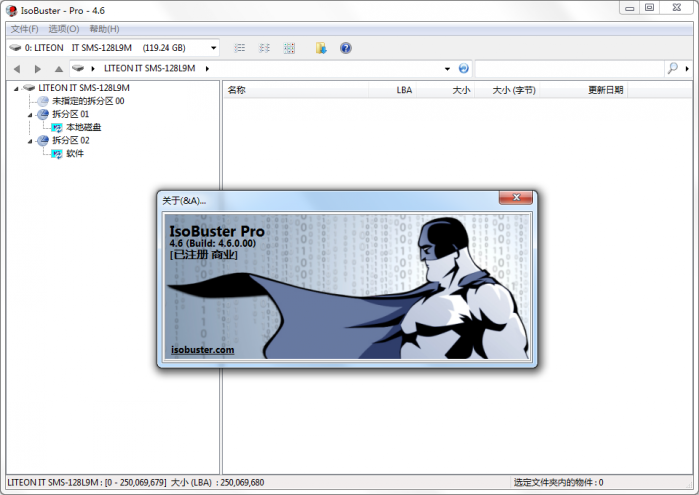This screenshot has height=495, width=699.
Task: Click status bar LBA range text
Action: 136,483
